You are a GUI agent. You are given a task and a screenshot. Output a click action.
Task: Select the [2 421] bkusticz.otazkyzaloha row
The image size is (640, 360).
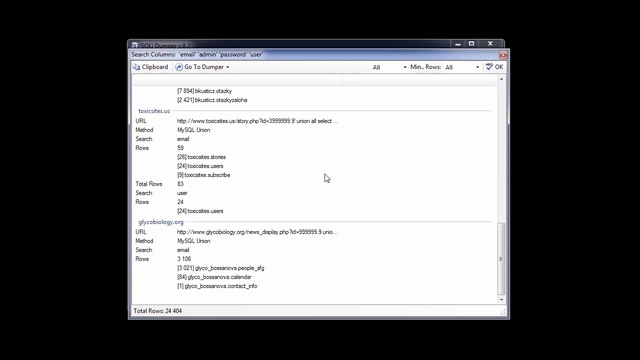pyautogui.click(x=212, y=100)
